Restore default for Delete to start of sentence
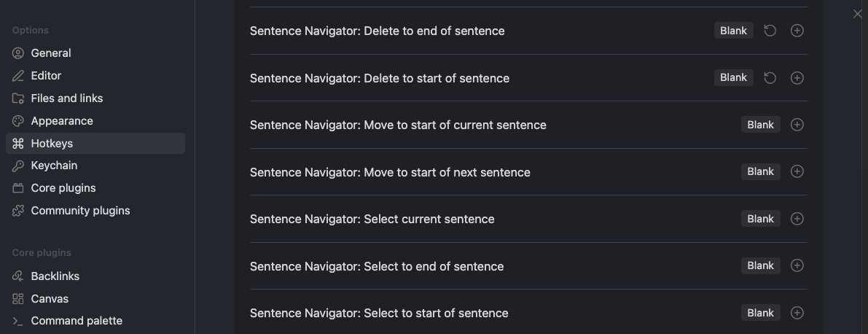 pos(770,78)
